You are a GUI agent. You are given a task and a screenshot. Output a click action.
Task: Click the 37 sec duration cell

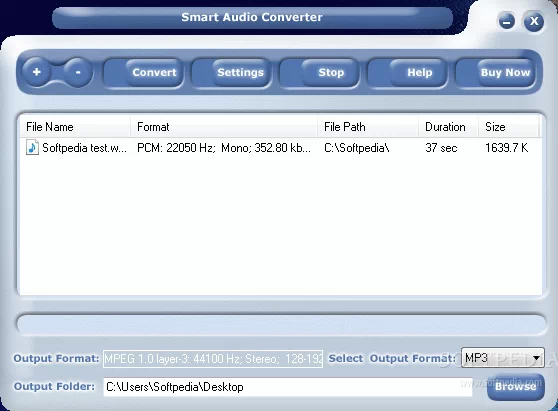click(441, 148)
